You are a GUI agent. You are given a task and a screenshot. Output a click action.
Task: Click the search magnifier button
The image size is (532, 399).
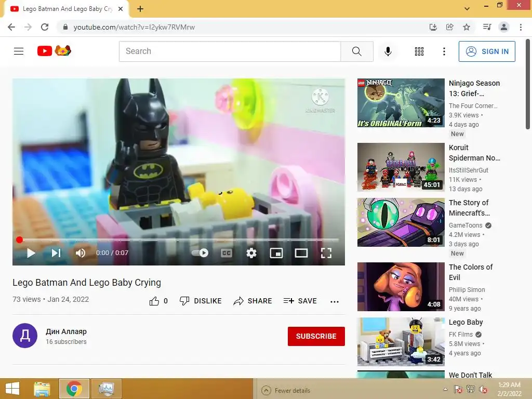click(356, 51)
